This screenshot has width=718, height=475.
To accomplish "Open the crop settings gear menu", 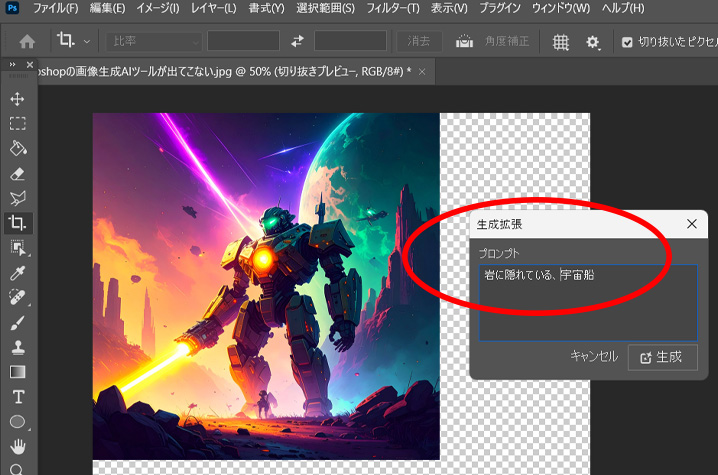I will (x=593, y=42).
